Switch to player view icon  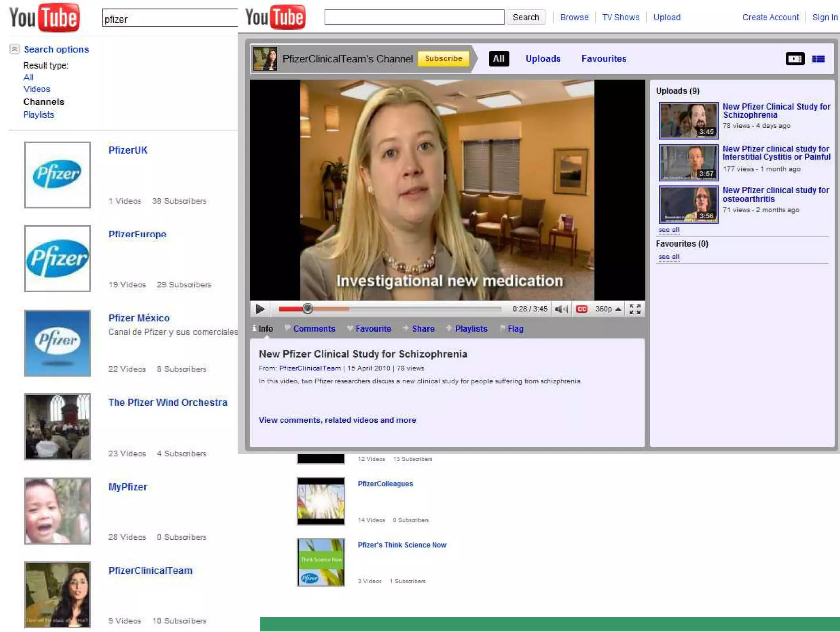pyautogui.click(x=795, y=59)
